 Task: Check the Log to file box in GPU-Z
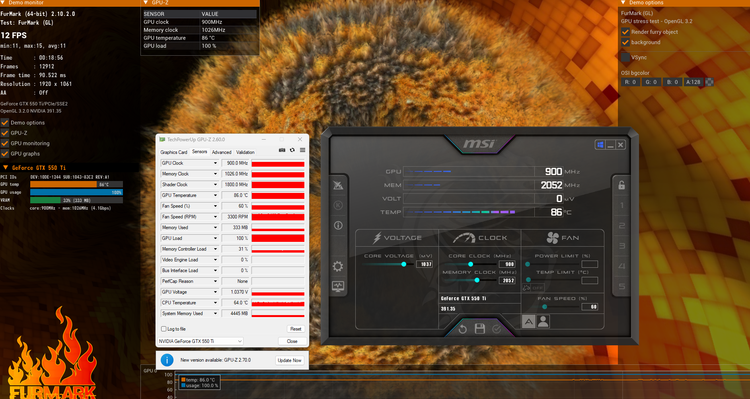164,329
